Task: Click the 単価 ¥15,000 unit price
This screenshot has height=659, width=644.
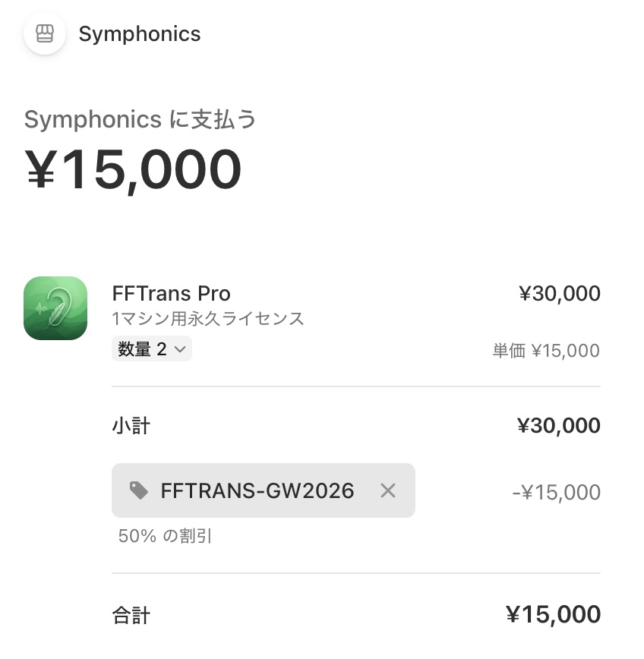Action: point(546,351)
